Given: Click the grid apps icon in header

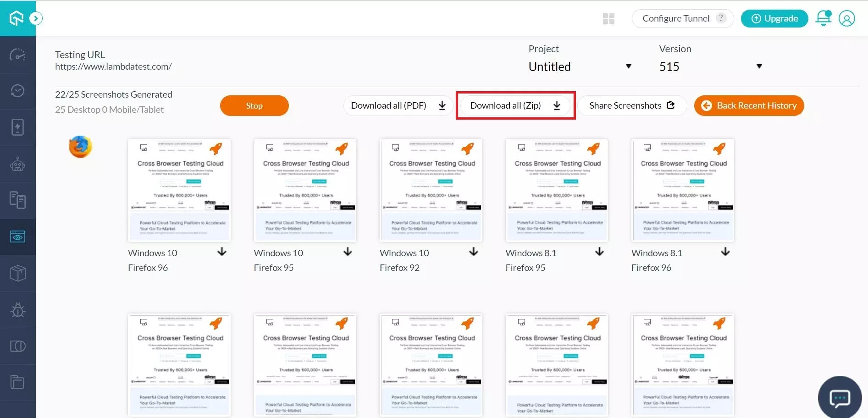Looking at the screenshot, I should (608, 18).
